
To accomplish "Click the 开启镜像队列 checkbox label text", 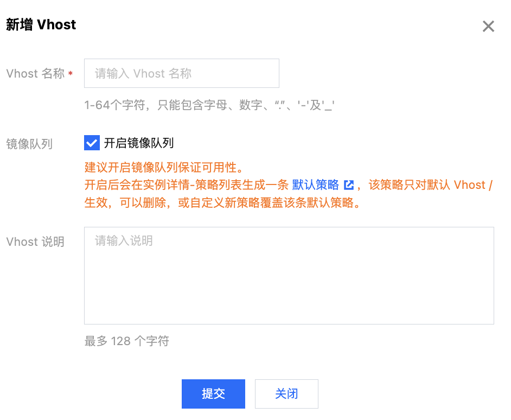I will click(139, 143).
